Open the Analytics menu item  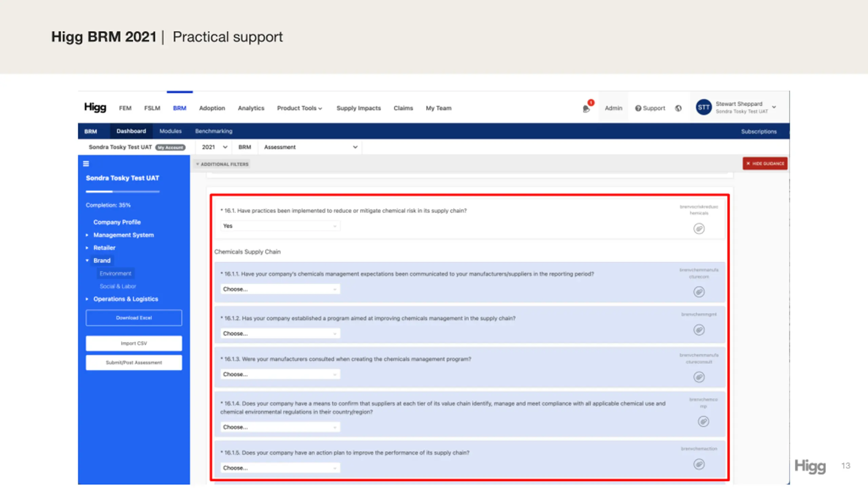click(251, 108)
